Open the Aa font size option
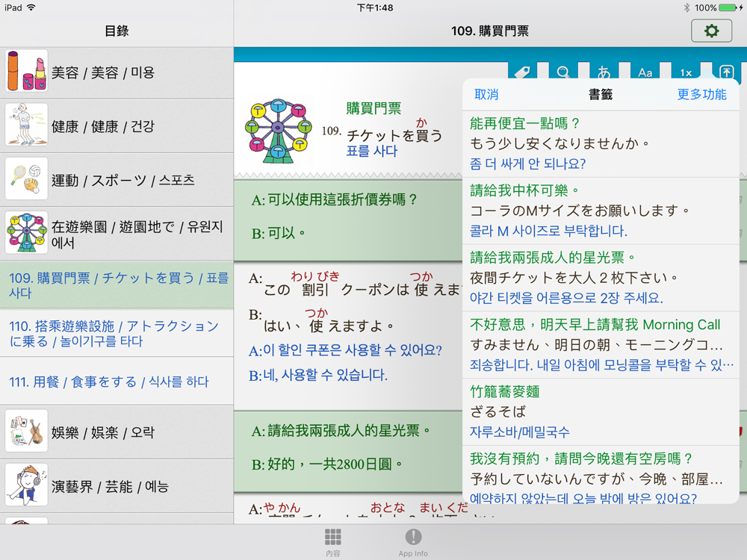This screenshot has height=560, width=747. pyautogui.click(x=645, y=72)
